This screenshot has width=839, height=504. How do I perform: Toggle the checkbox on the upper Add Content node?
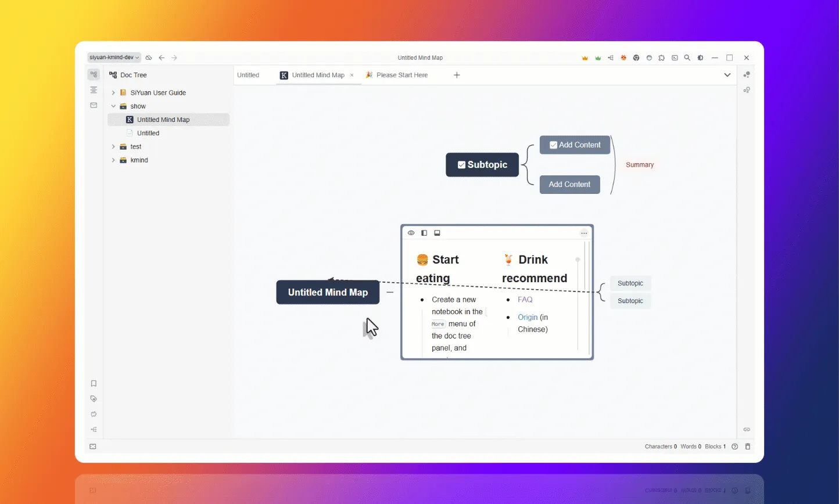coord(553,145)
